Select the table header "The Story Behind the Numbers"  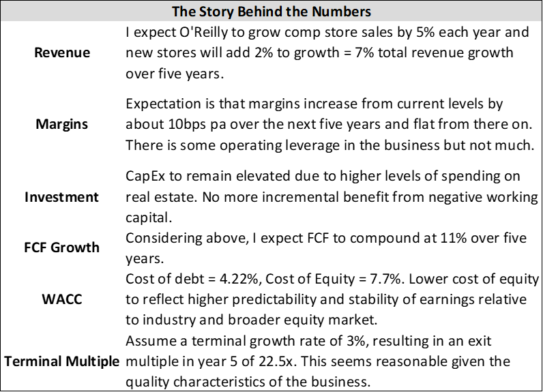[271, 12]
